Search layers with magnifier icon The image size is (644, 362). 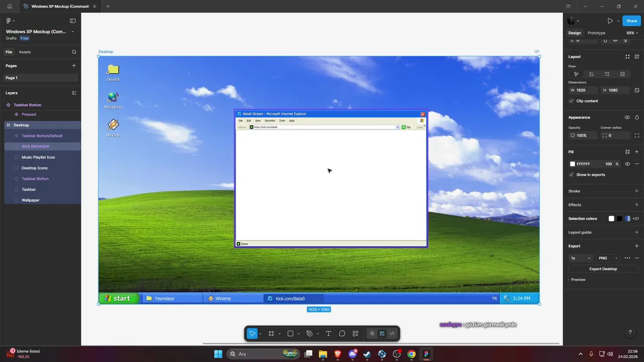coord(74,52)
